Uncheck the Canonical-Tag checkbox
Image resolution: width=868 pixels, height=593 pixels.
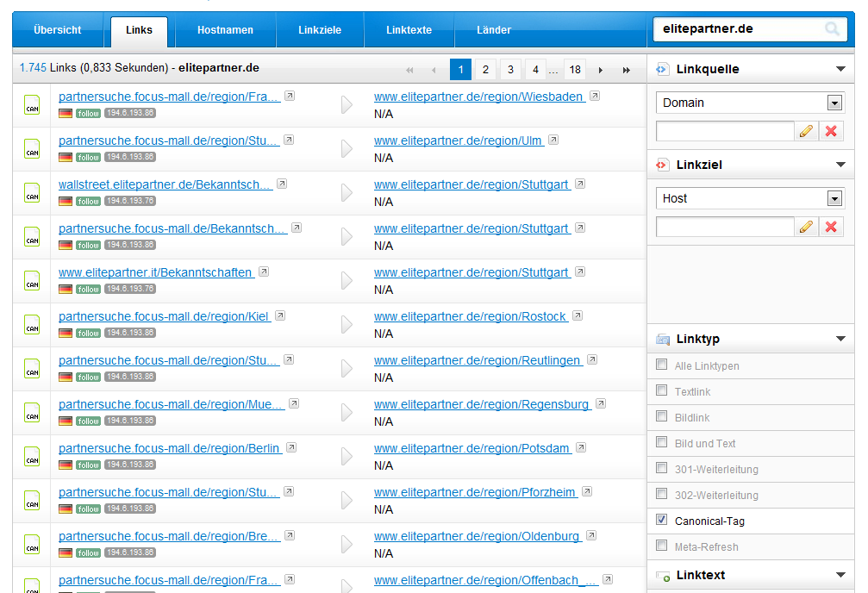(x=662, y=520)
